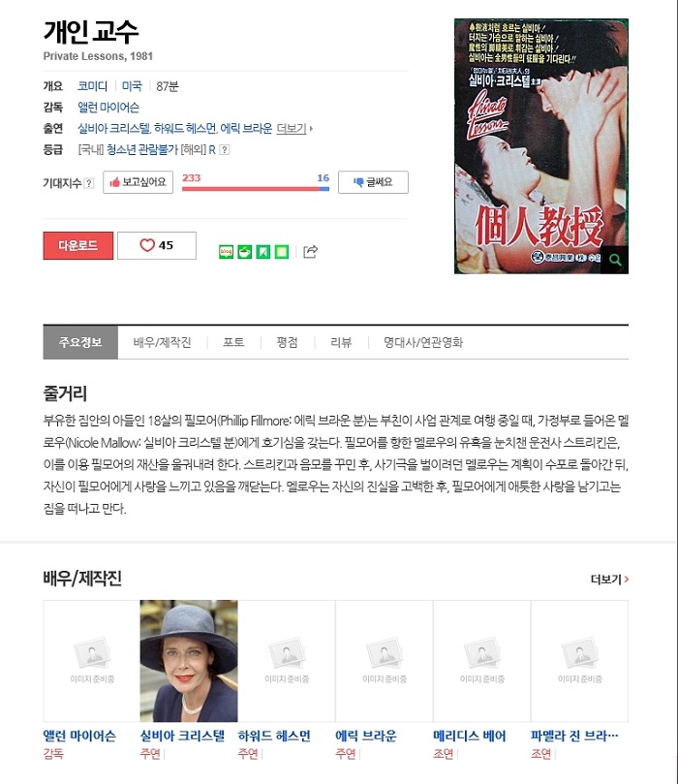Screen dimensions: 678x784
Task: Open help icon next to 기대지수
Action: [88, 183]
